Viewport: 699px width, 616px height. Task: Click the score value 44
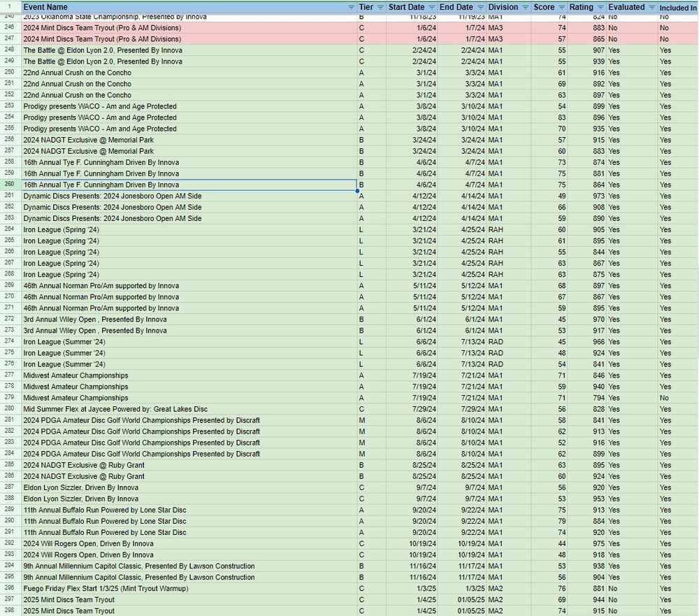coord(562,543)
